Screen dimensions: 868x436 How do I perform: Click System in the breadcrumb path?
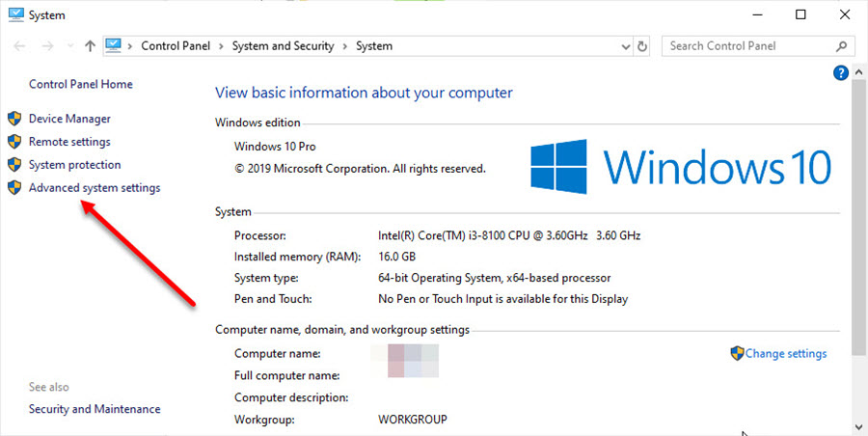[374, 46]
